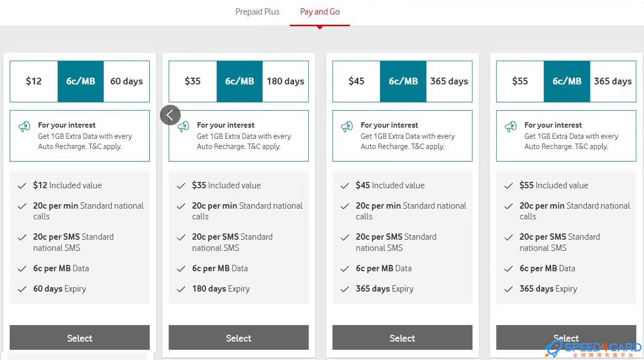Click the checkmark beside 6c per MB Data on $55 plan
Viewport: 644px width, 360px height.
click(508, 268)
